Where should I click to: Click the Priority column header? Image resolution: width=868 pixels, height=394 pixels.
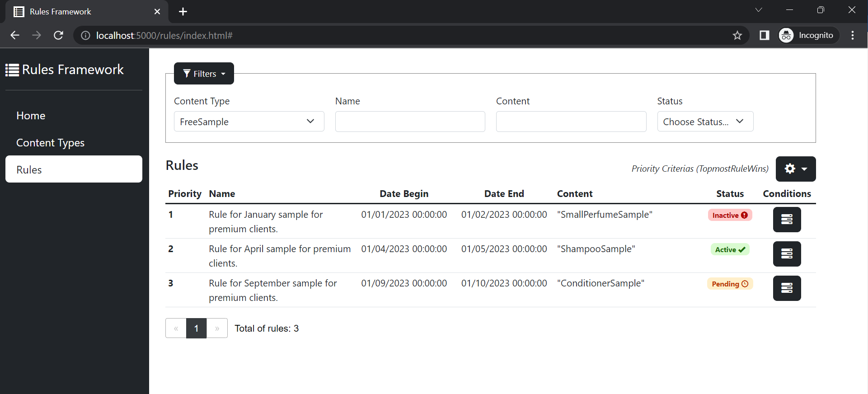click(185, 194)
